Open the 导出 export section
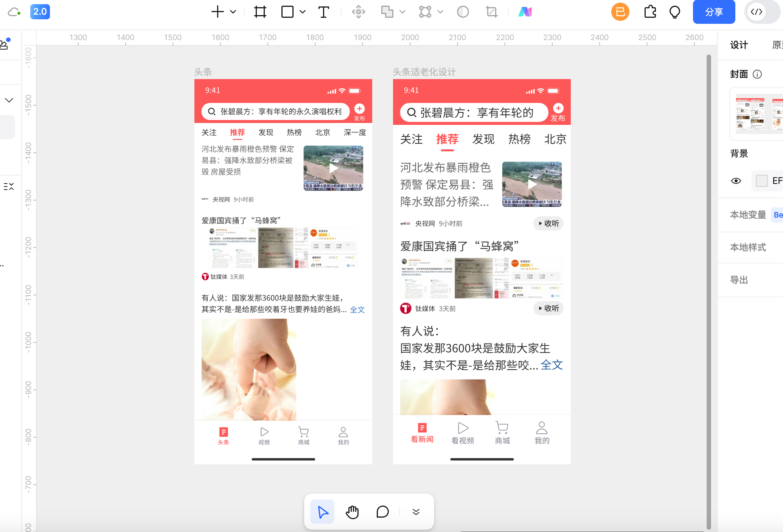The height and width of the screenshot is (532, 783). (x=739, y=280)
